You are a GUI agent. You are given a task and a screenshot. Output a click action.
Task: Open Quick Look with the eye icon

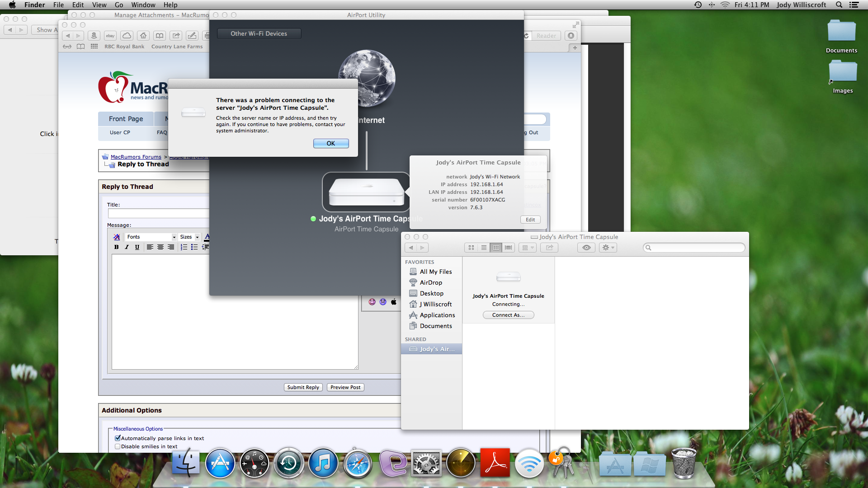[x=586, y=248]
